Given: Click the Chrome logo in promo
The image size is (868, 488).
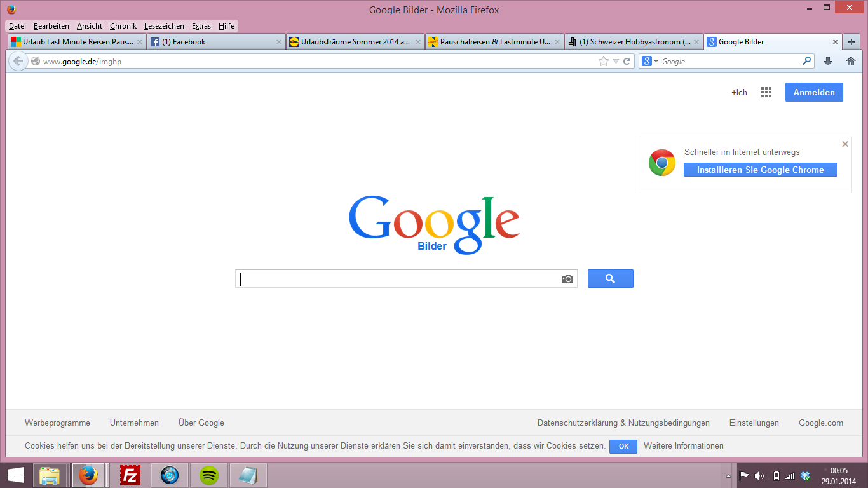Looking at the screenshot, I should pyautogui.click(x=662, y=163).
